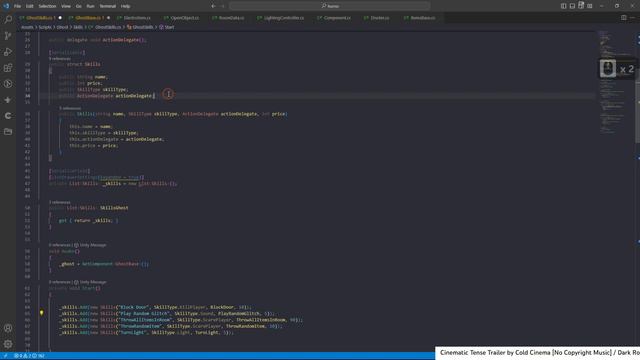Viewport: 640px width, 360px height.
Task: Open Search view in activity bar
Action: pyautogui.click(x=8, y=20)
